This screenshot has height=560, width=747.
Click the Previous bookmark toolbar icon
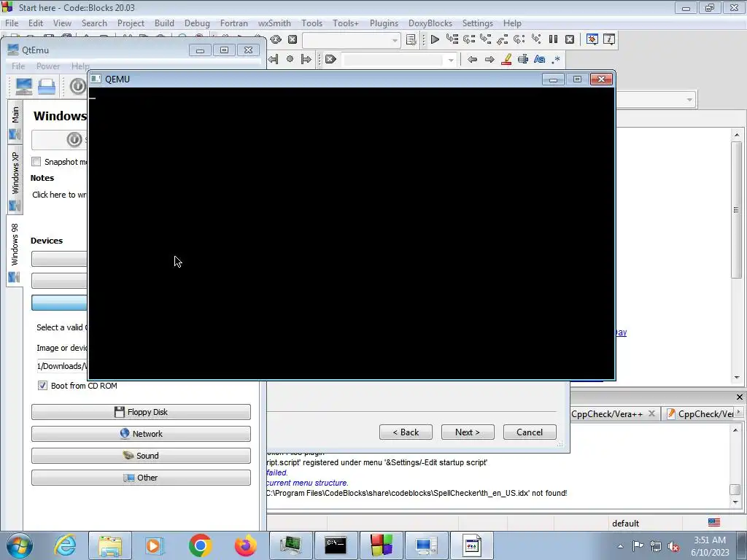(x=273, y=60)
